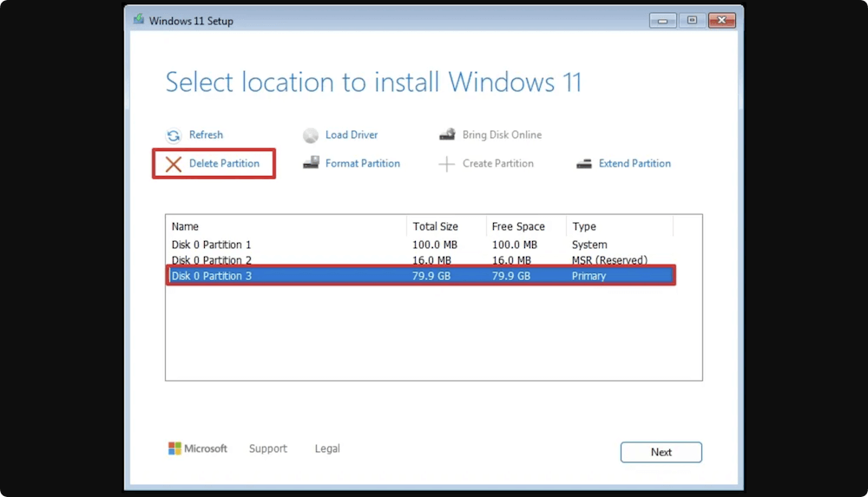
Task: Click the Format Partition link text
Action: pyautogui.click(x=363, y=163)
